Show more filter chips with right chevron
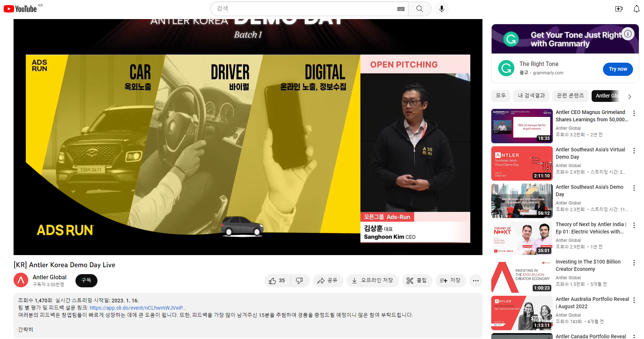This screenshot has height=339, width=644. click(630, 97)
